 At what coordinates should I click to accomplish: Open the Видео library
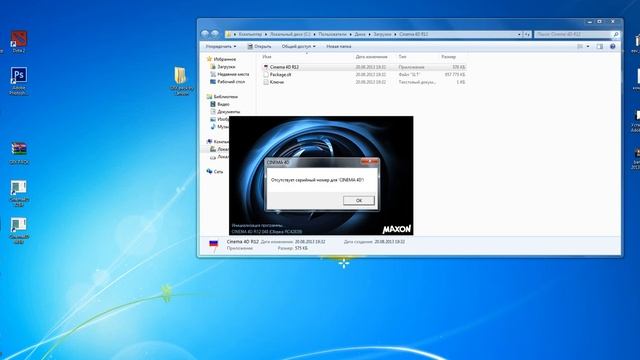pos(223,104)
